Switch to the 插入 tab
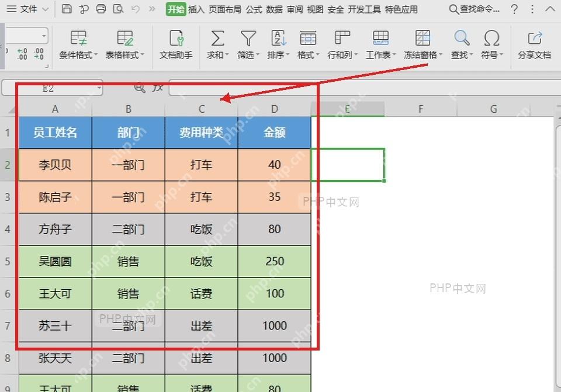Image resolution: width=561 pixels, height=392 pixels. (196, 9)
